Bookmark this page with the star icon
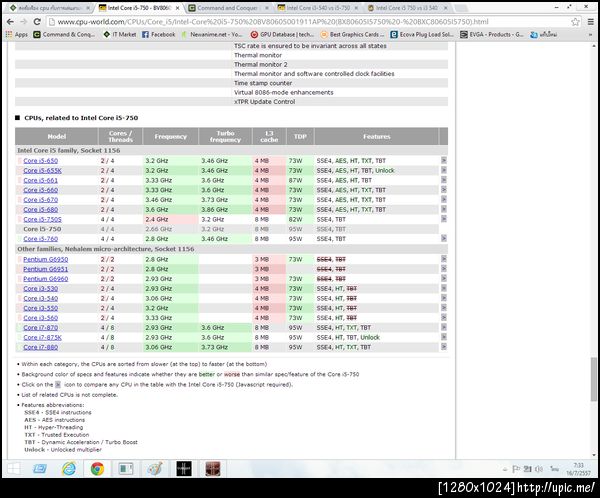 (575, 22)
